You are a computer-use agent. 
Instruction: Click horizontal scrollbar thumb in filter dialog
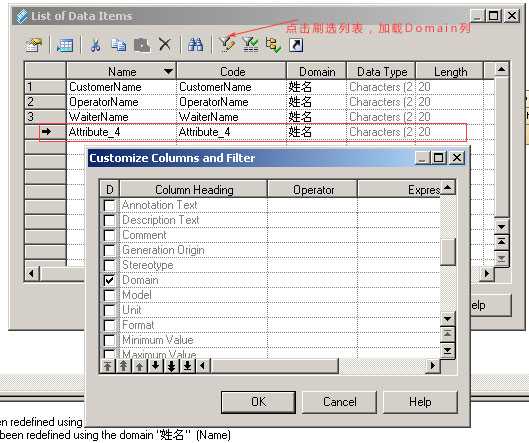coord(274,366)
